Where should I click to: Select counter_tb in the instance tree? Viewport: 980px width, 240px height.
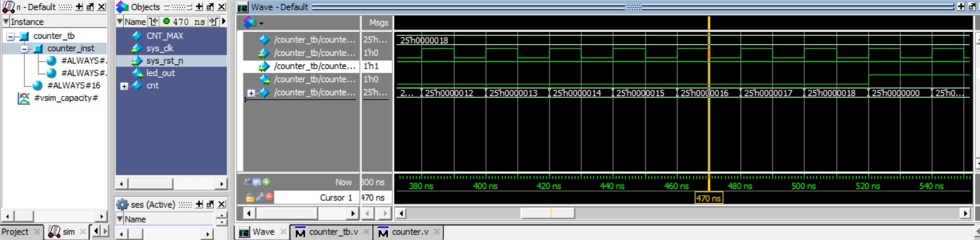coord(54,36)
